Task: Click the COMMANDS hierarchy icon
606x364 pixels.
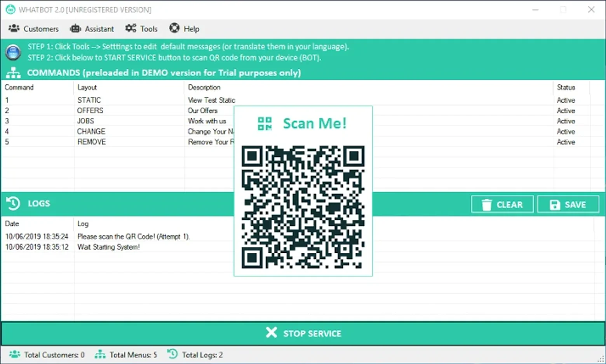Action: click(13, 73)
